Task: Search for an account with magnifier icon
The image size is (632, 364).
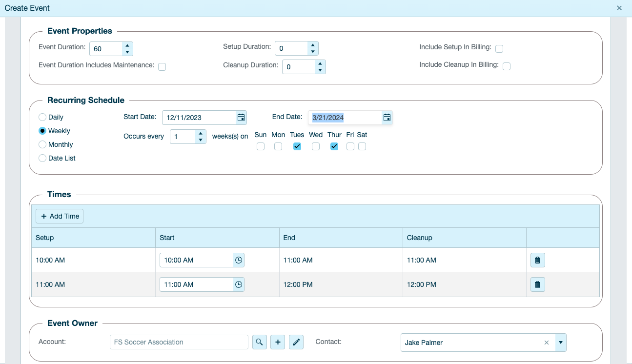Action: point(260,343)
